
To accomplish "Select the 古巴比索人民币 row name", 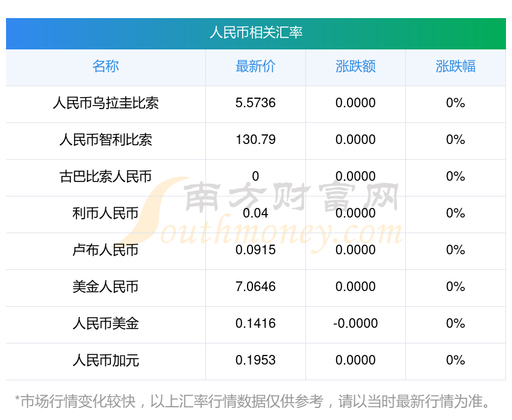I will (105, 177).
